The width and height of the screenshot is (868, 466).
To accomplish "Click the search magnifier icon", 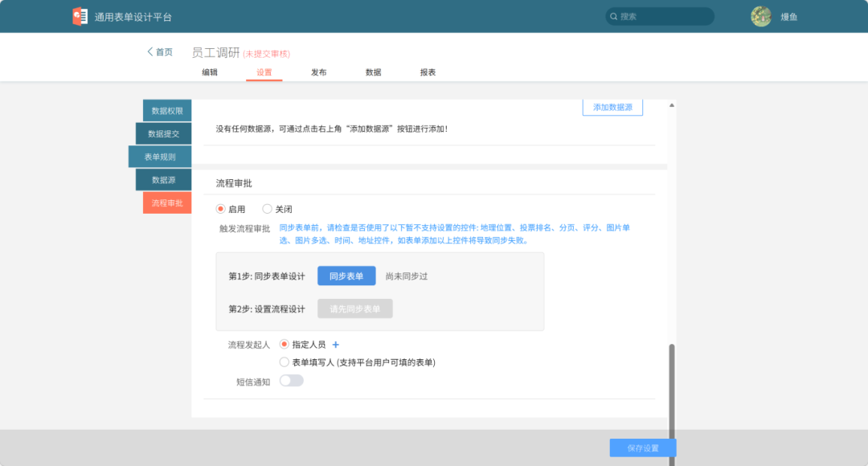I will (x=613, y=15).
